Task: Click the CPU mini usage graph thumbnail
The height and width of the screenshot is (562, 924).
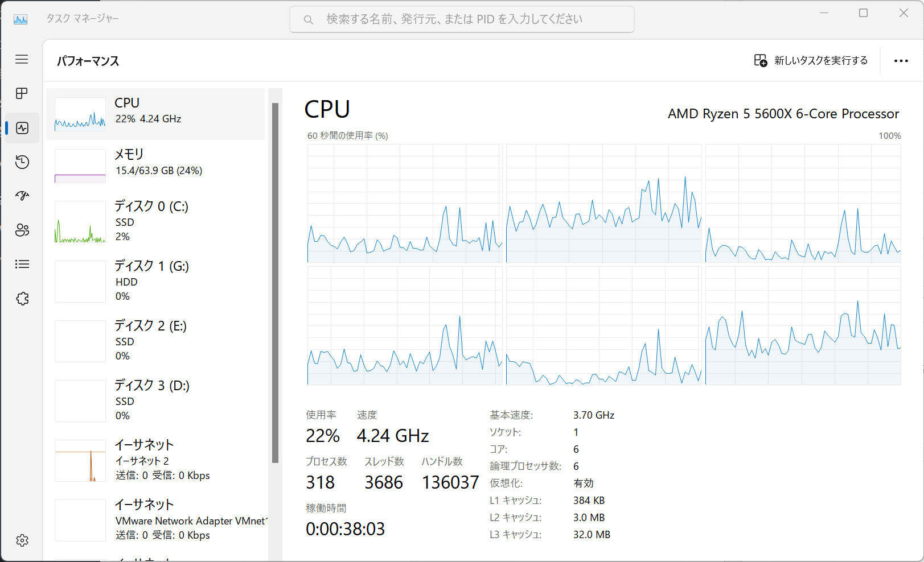Action: [x=80, y=114]
